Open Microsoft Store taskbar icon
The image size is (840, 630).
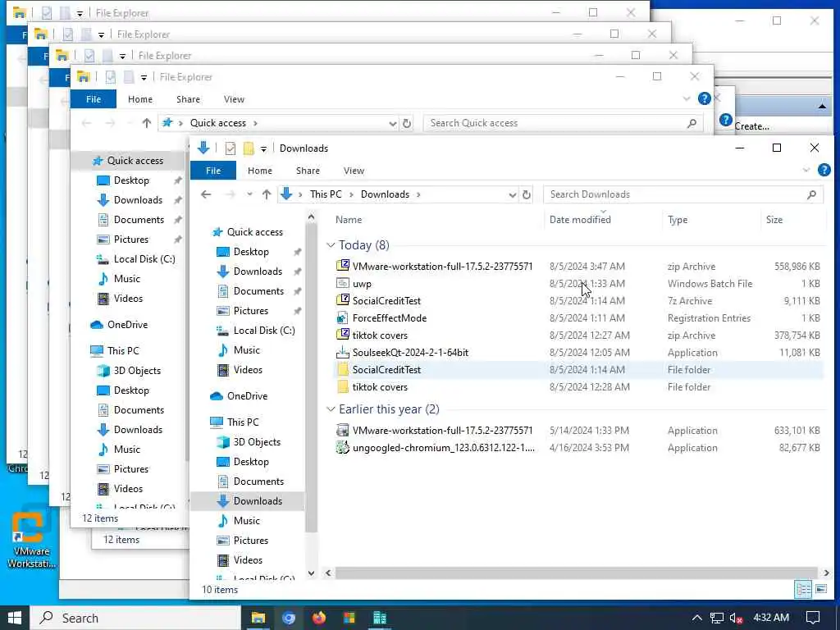349,618
